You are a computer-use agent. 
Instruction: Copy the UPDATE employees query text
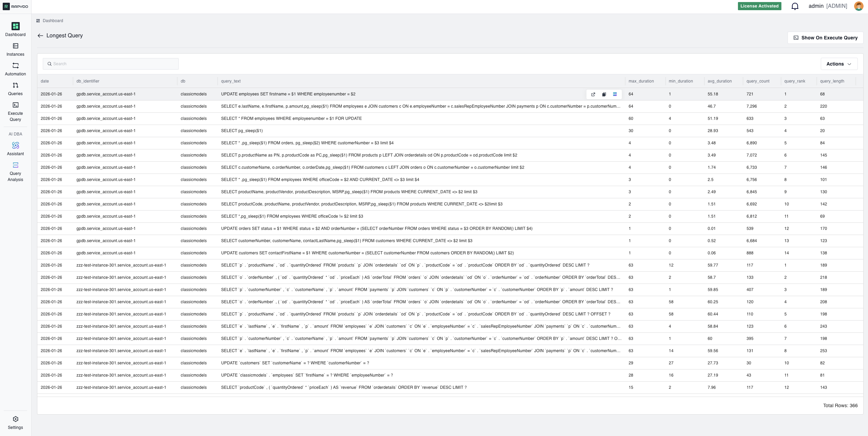click(x=604, y=94)
